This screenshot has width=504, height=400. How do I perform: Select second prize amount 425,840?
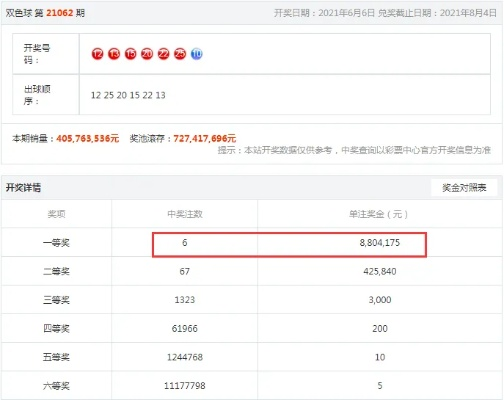point(380,271)
